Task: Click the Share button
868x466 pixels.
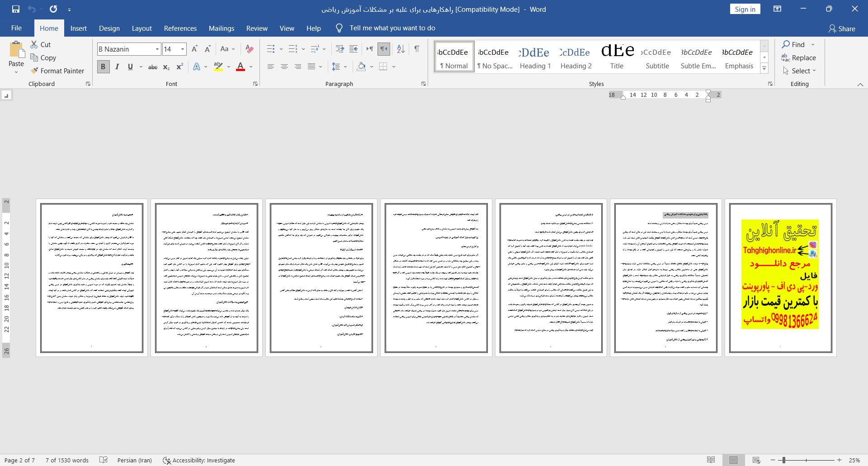Action: click(842, 29)
